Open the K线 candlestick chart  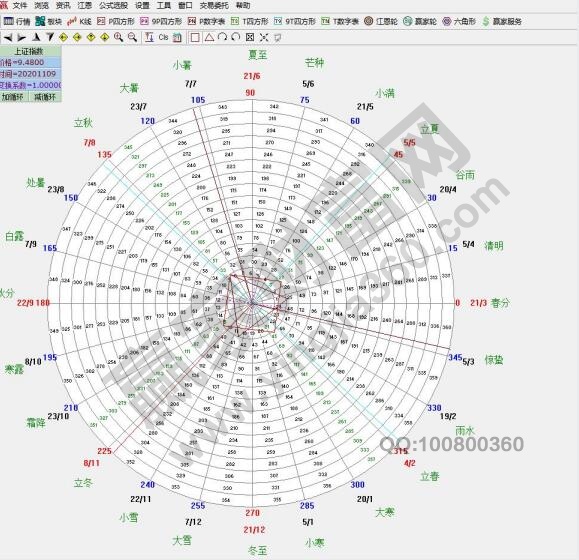79,21
